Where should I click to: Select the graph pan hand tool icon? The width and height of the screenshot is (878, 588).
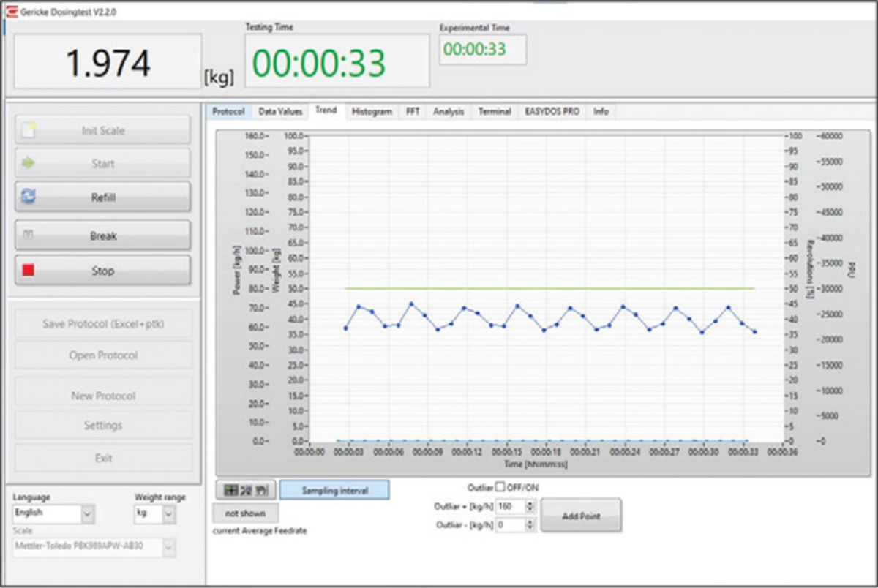point(260,490)
